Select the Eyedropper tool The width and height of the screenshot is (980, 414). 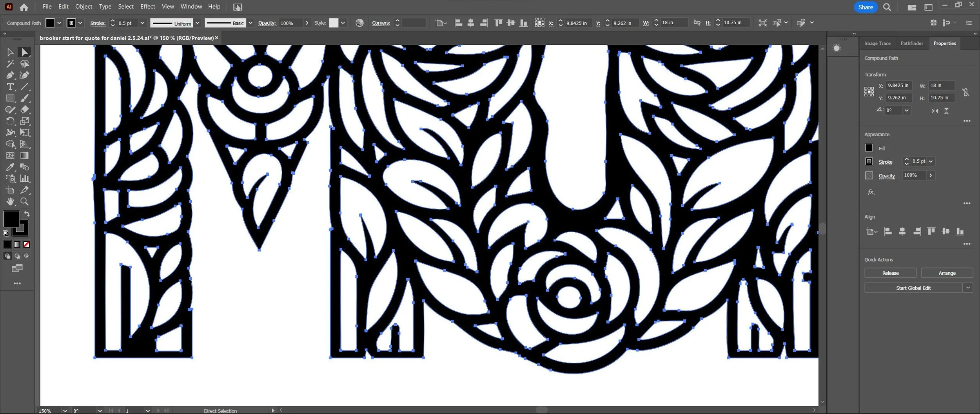tap(10, 167)
